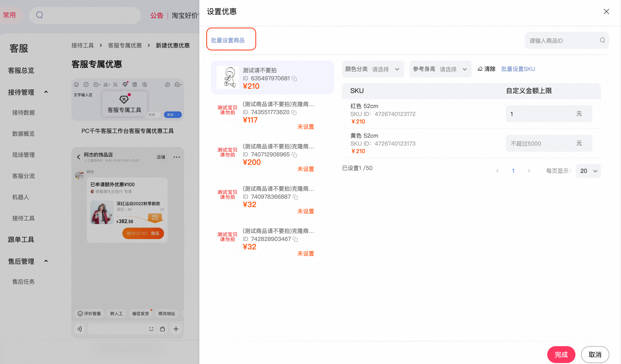This screenshot has height=364, width=621.
Task: Click the 深红运动2022秋季新款 product image
Action: coord(102,212)
